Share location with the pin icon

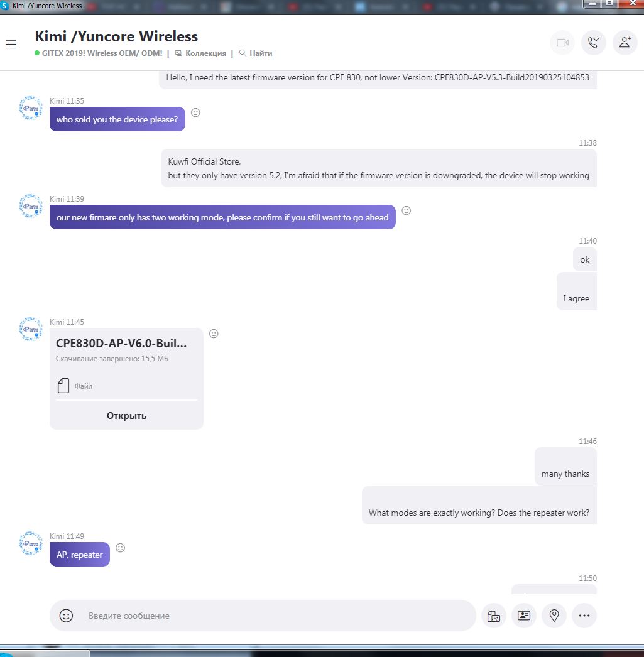coord(554,616)
